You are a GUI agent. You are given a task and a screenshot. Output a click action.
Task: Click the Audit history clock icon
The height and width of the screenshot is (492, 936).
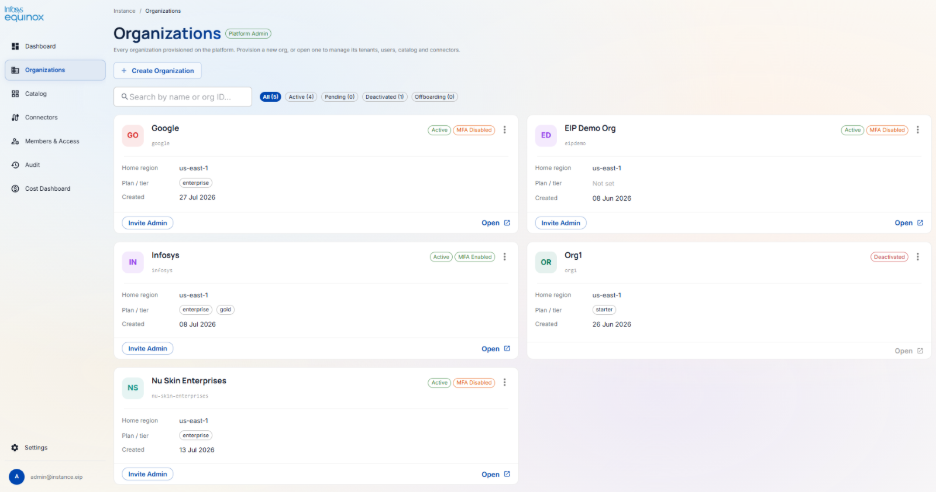[x=15, y=165]
